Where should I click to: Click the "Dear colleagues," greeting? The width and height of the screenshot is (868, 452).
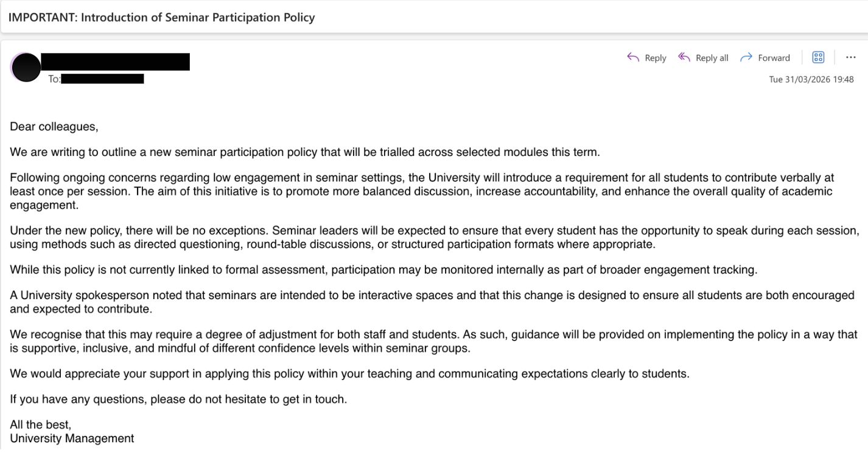click(54, 128)
